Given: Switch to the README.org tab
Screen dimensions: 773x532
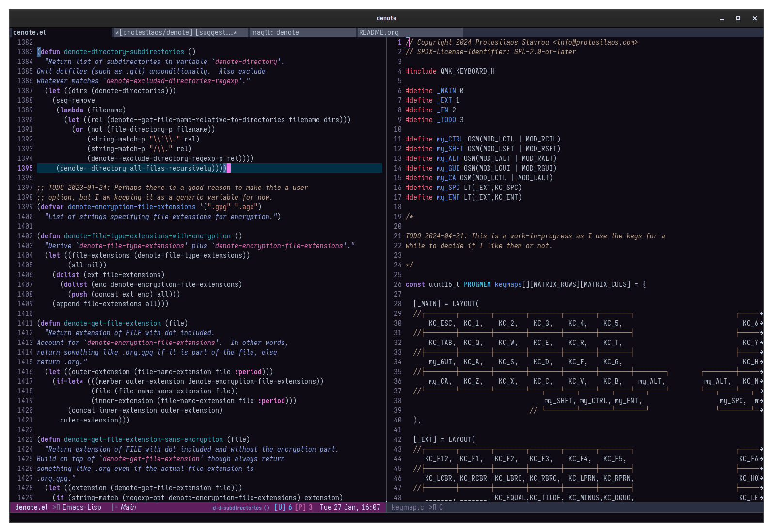Looking at the screenshot, I should (379, 32).
